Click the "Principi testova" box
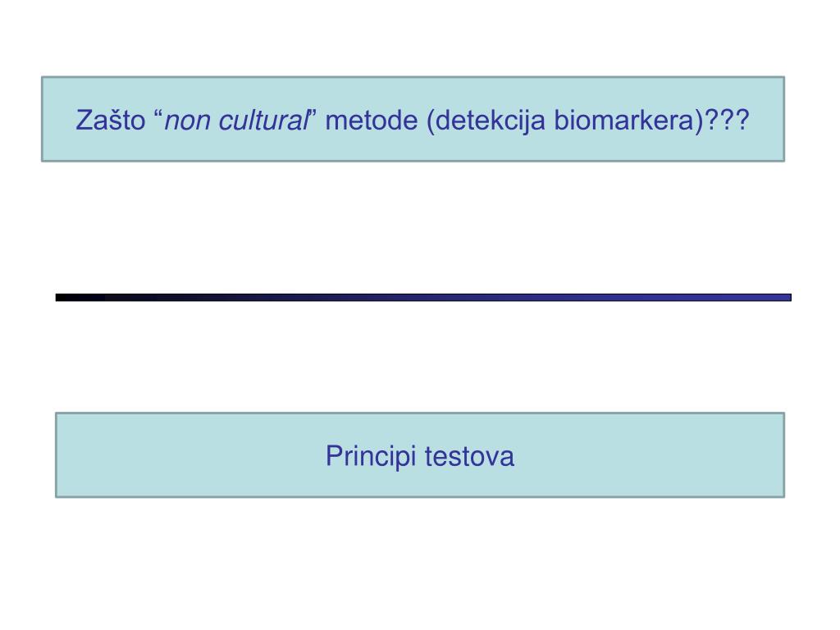Screen dimensions: 840x630 coord(420,454)
